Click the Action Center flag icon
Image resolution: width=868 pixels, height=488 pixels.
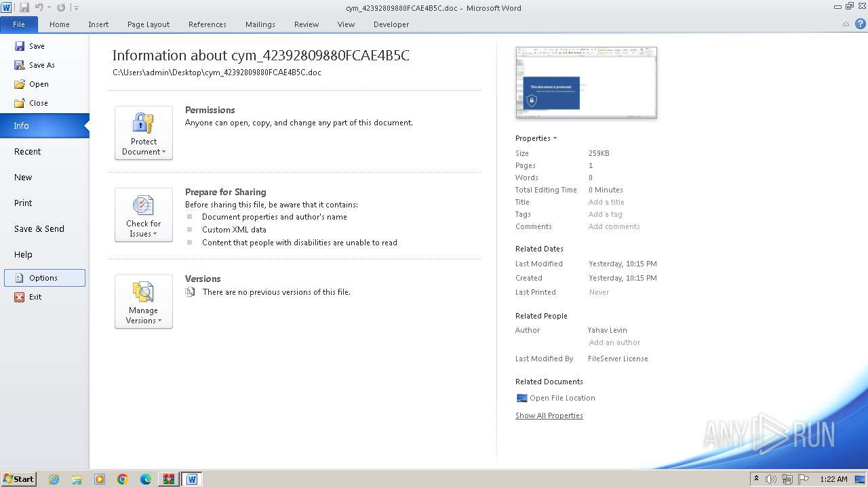[804, 479]
